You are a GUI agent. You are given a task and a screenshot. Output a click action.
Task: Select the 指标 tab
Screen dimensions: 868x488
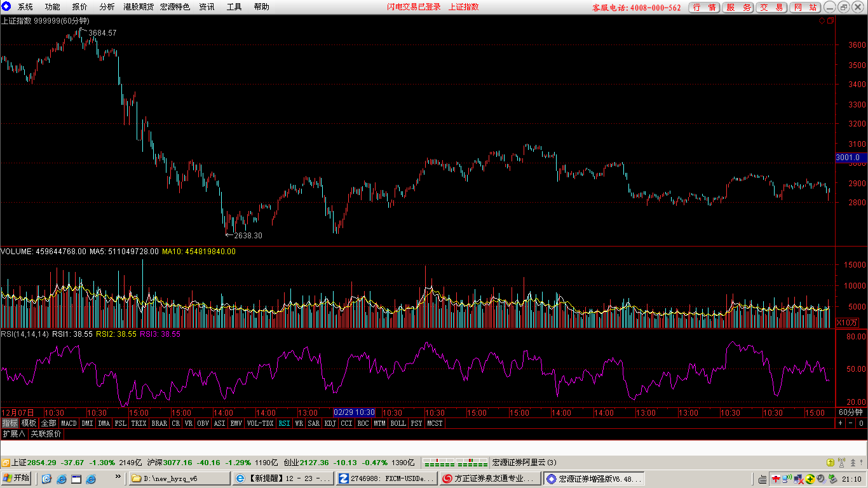click(x=10, y=423)
